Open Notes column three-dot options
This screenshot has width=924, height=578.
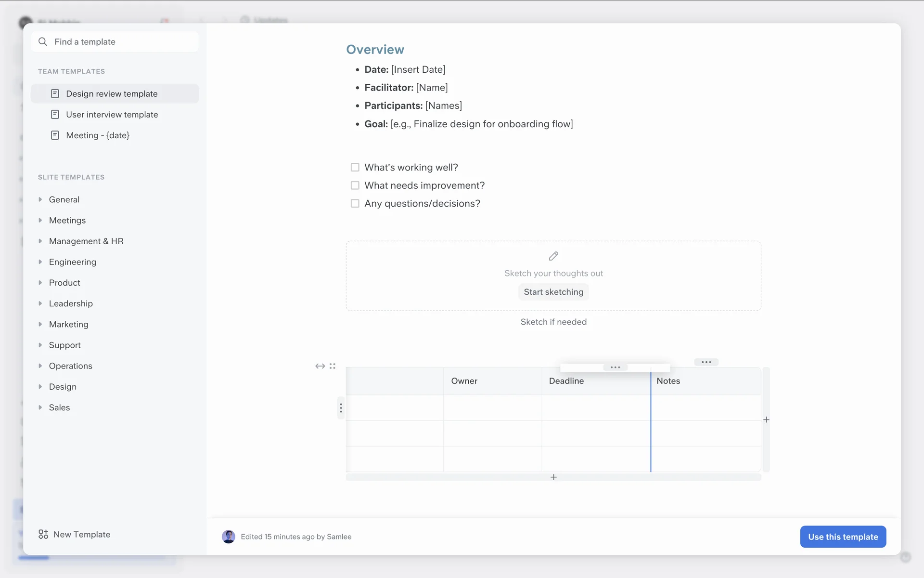(x=706, y=362)
